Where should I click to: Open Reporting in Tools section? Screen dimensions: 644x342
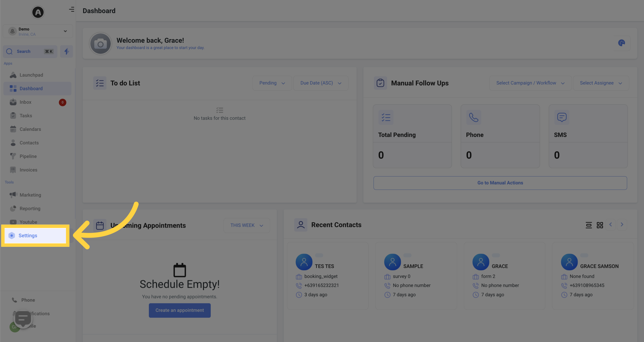point(37,208)
